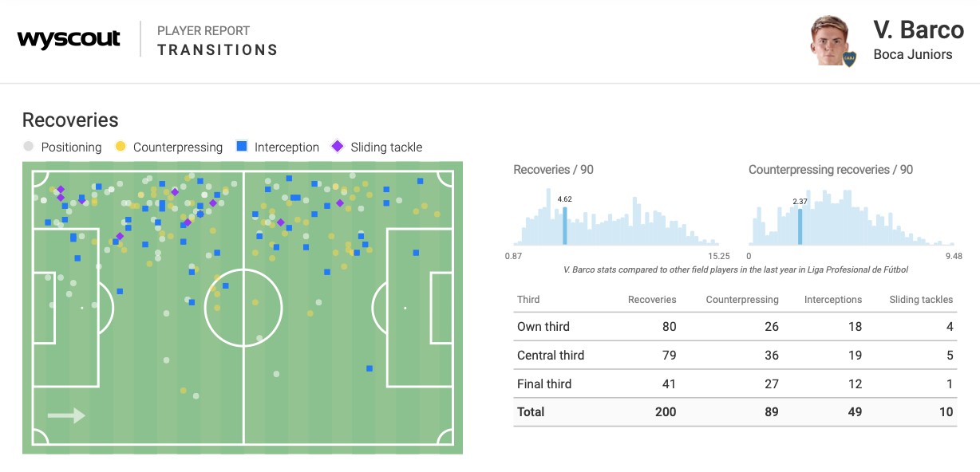Click the Final third row label
This screenshot has width=980, height=472.
click(x=544, y=384)
